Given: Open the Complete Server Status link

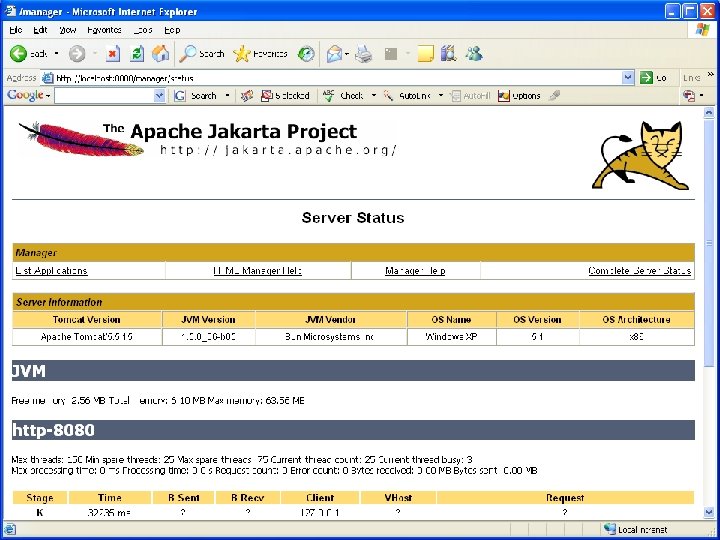Looking at the screenshot, I should point(640,270).
